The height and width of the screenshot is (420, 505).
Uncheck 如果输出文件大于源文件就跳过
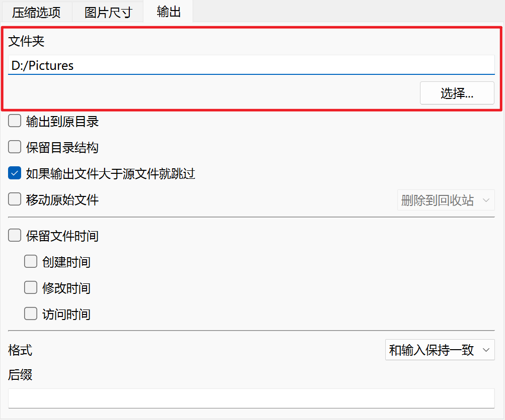point(15,174)
